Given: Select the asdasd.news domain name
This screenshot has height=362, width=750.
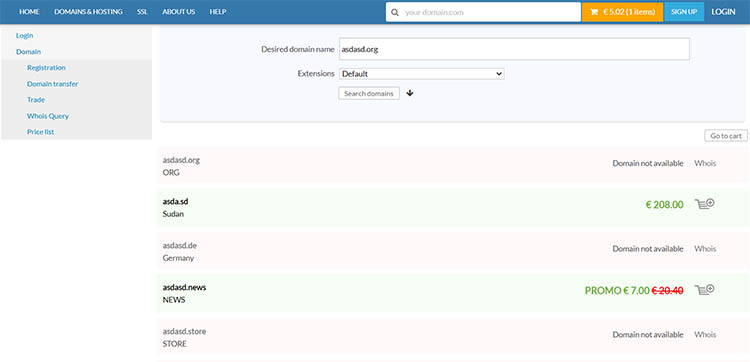Looking at the screenshot, I should coord(184,287).
